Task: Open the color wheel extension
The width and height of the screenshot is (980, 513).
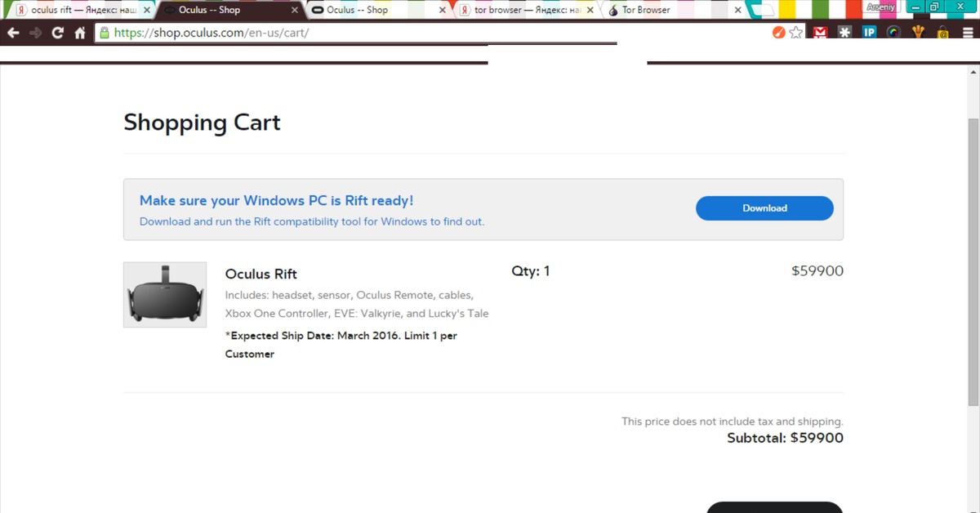Action: [x=893, y=33]
